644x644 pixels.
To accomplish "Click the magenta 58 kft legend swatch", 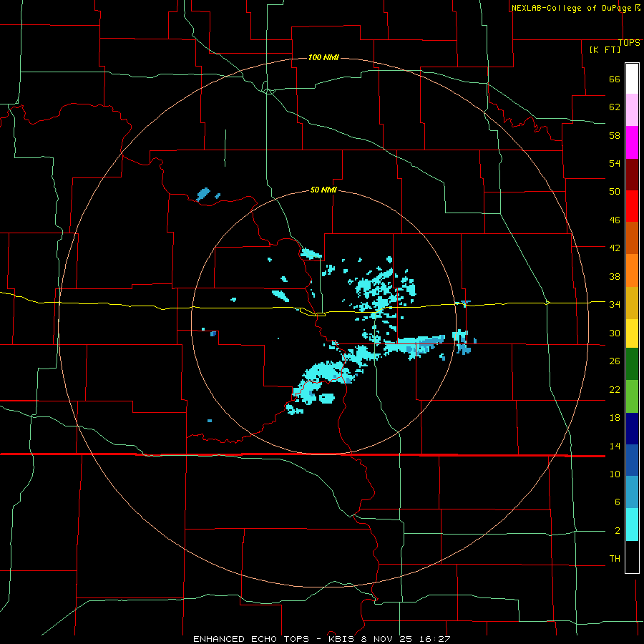I will pyautogui.click(x=632, y=142).
